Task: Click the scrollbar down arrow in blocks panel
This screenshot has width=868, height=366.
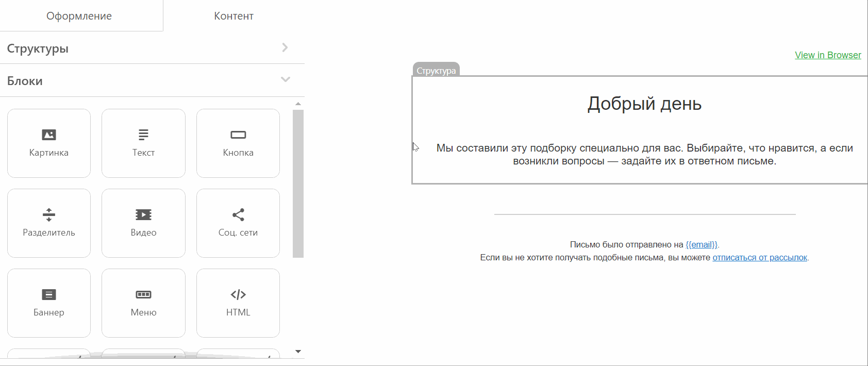Action: pos(298,352)
